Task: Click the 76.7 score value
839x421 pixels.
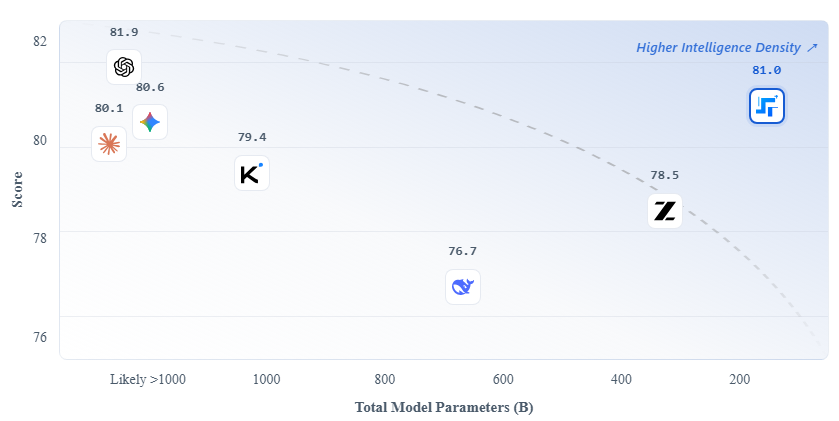Action: pyautogui.click(x=462, y=251)
